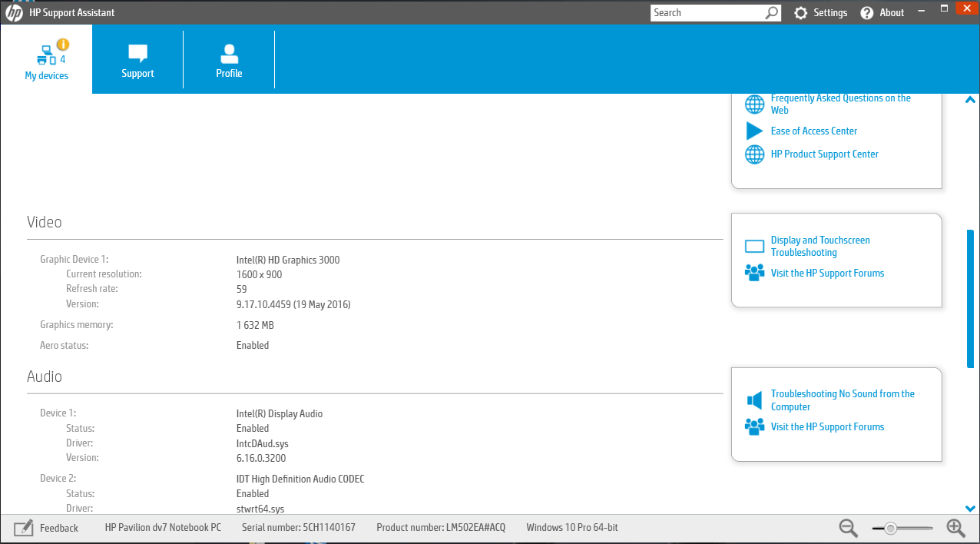980x544 pixels.
Task: Switch to the Support tab
Action: click(x=137, y=60)
